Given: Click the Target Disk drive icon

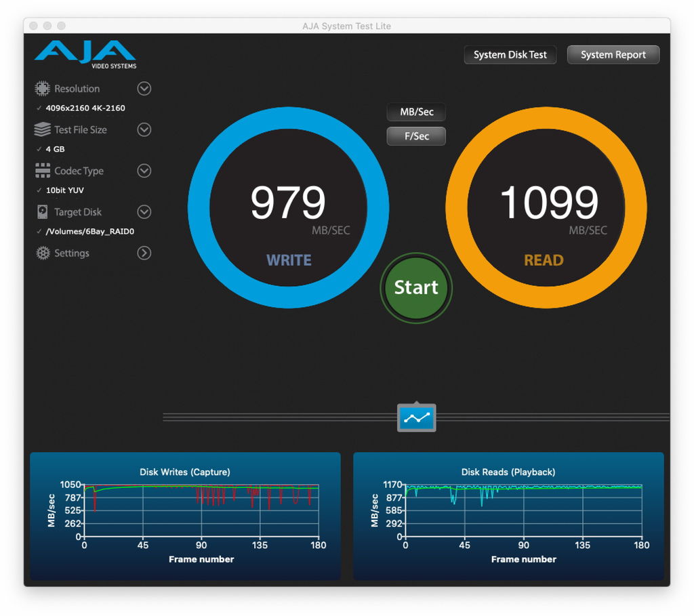Looking at the screenshot, I should click(42, 212).
